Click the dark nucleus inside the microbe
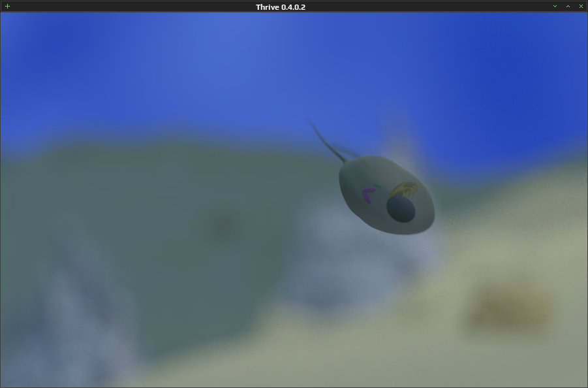This screenshot has height=388, width=588. 401,209
